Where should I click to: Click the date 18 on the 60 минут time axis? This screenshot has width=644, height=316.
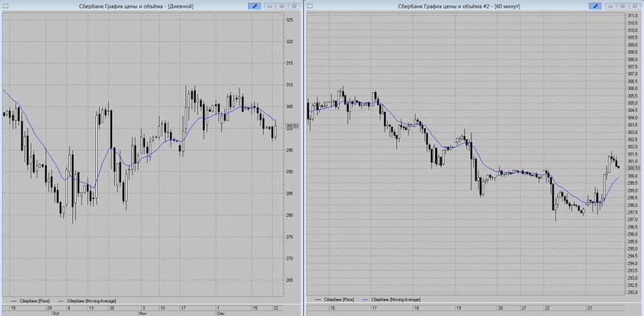[417, 308]
